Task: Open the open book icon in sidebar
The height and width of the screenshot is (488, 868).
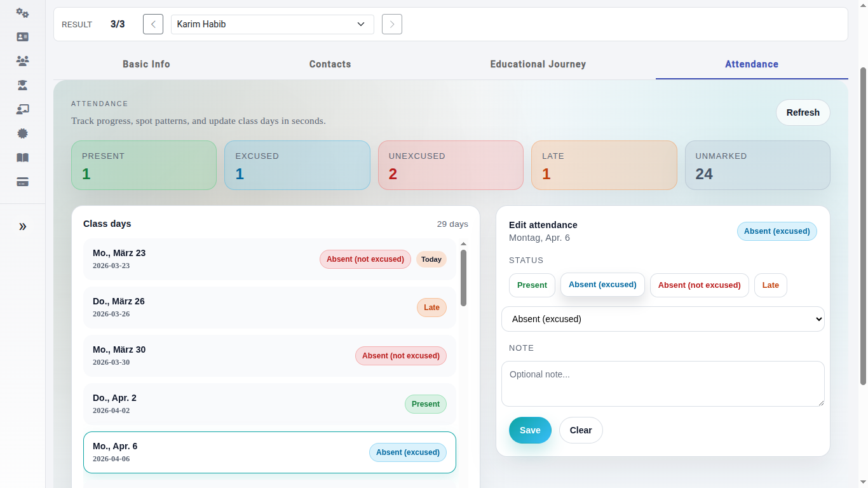Action: (x=22, y=158)
